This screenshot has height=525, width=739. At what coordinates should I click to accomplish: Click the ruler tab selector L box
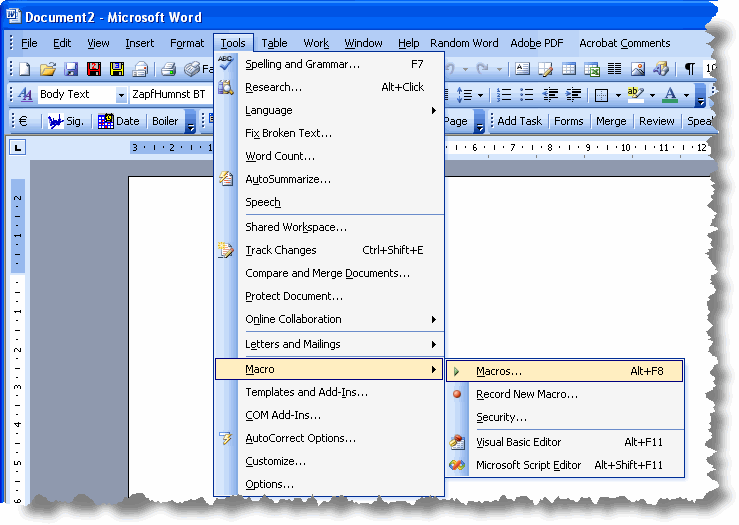17,148
